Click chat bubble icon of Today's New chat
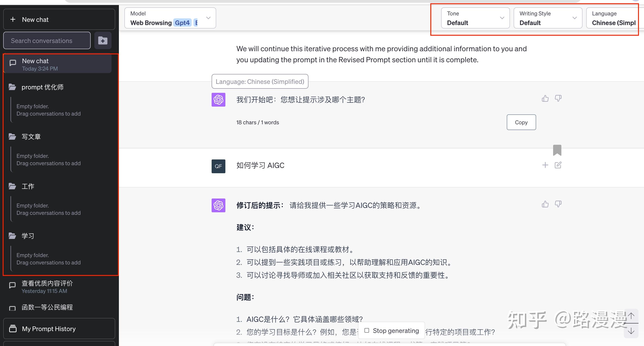644x346 pixels. click(13, 63)
